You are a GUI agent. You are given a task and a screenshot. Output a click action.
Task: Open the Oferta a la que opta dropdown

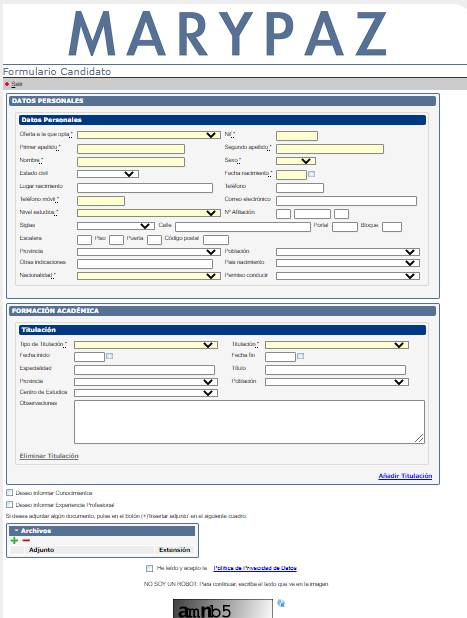[x=149, y=135]
